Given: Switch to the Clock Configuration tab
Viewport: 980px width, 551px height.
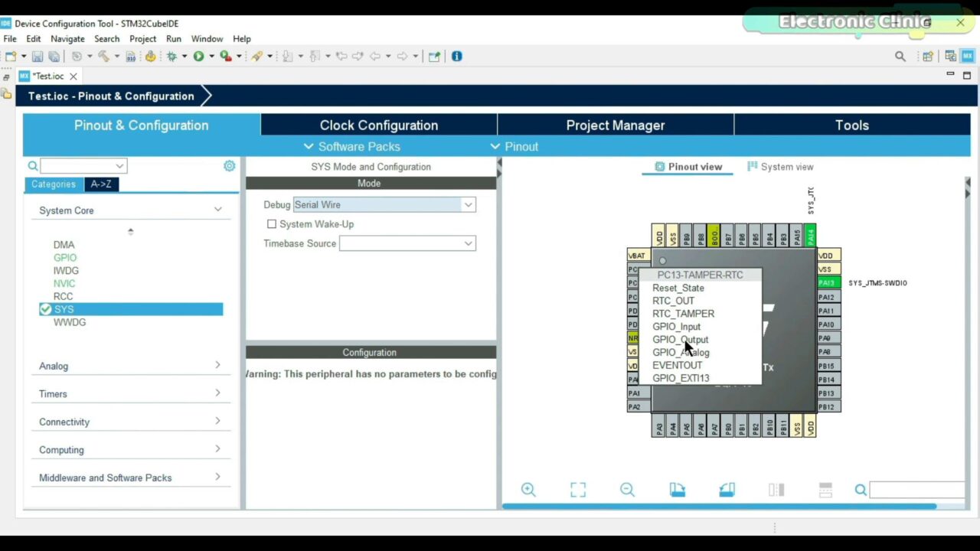Looking at the screenshot, I should (x=379, y=125).
